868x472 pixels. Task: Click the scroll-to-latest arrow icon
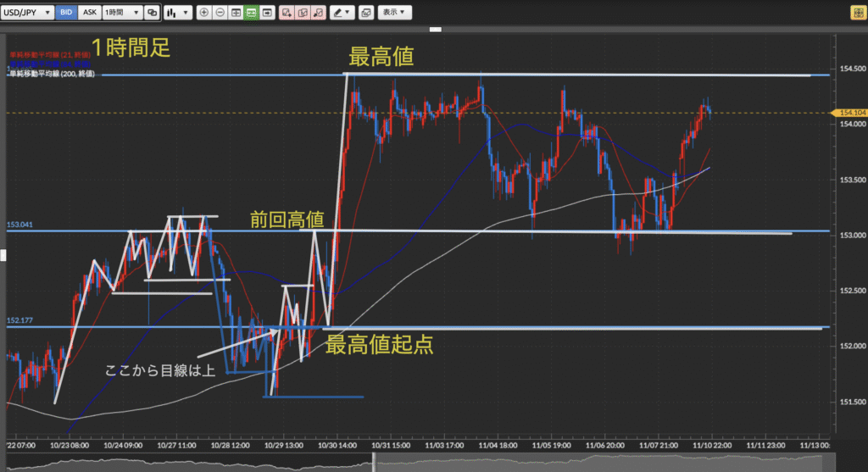click(x=267, y=13)
